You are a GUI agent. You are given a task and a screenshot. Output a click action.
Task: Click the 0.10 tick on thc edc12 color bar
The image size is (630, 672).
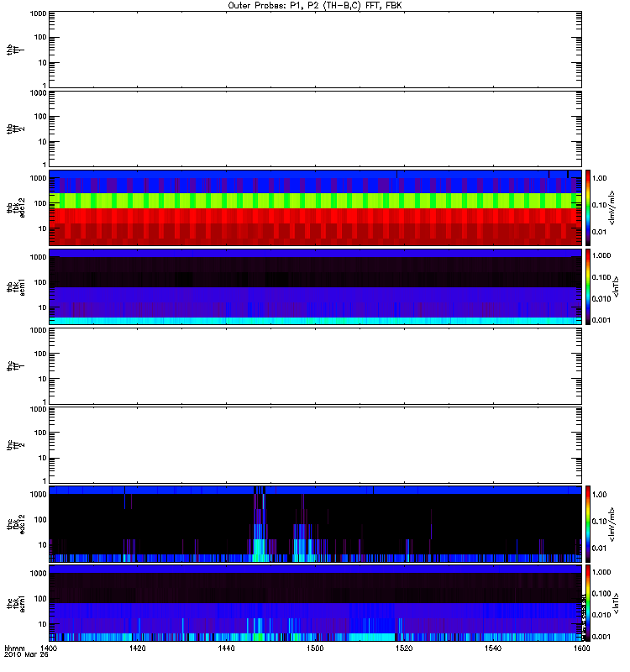click(600, 521)
